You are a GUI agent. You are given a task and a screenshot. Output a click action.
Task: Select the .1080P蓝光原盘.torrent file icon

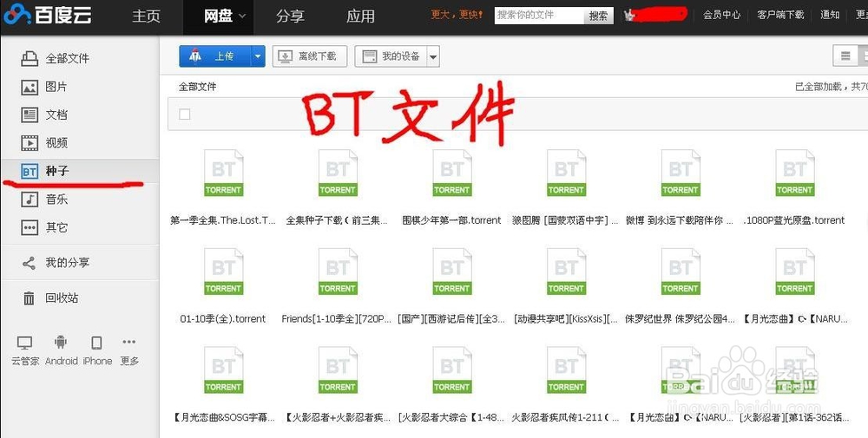coord(794,173)
